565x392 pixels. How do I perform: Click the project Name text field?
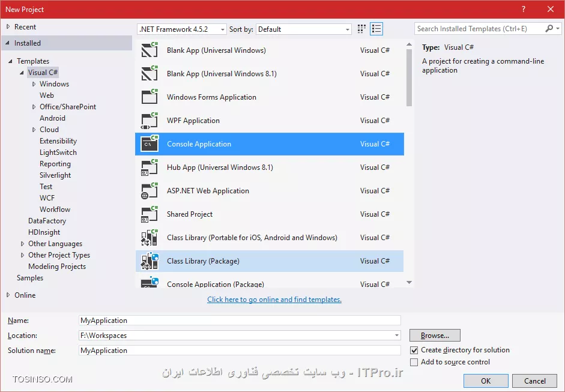coord(240,321)
